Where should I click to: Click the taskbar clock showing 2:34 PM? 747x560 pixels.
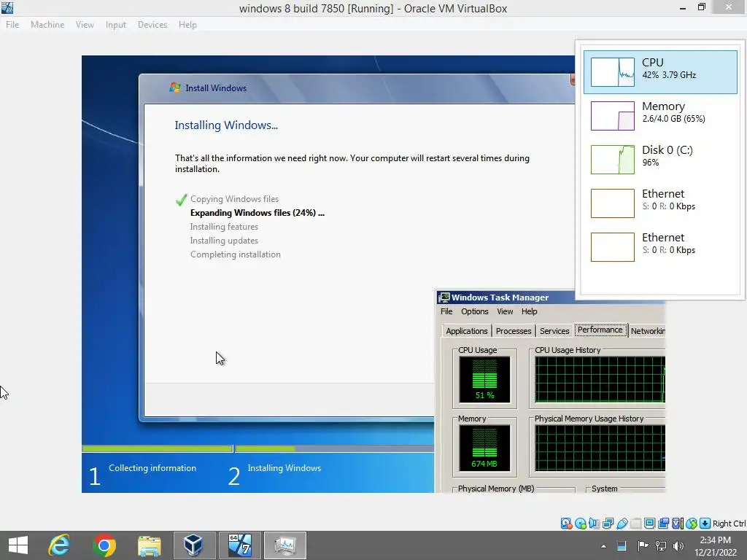pyautogui.click(x=715, y=546)
